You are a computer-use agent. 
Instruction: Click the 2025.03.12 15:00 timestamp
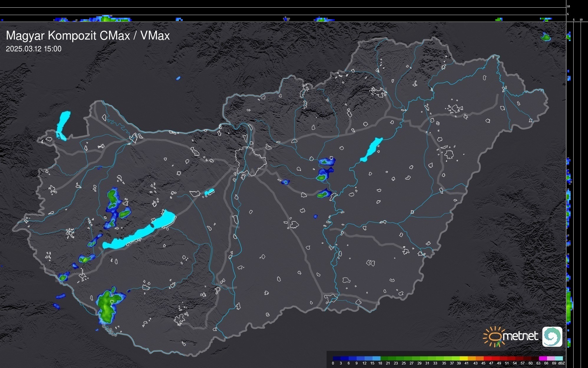pyautogui.click(x=34, y=49)
